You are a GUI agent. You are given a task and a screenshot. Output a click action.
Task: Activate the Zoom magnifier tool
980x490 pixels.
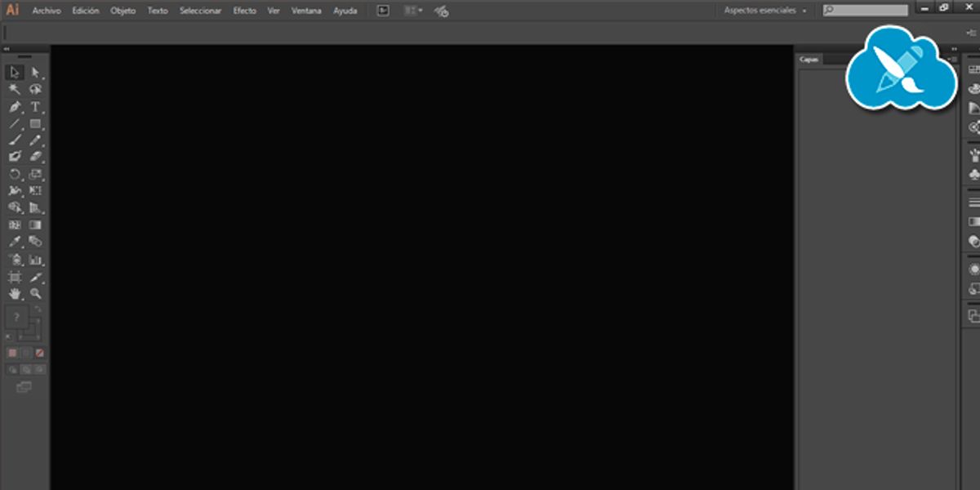click(35, 293)
